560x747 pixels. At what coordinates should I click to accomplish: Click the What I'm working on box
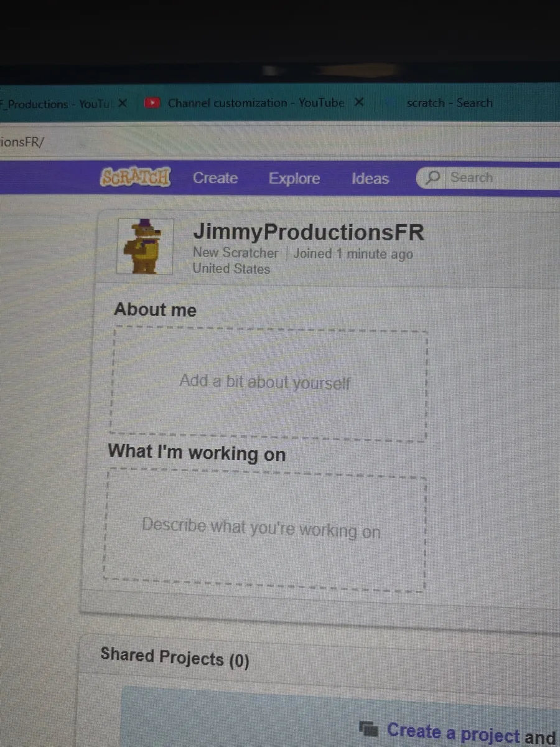coord(264,529)
